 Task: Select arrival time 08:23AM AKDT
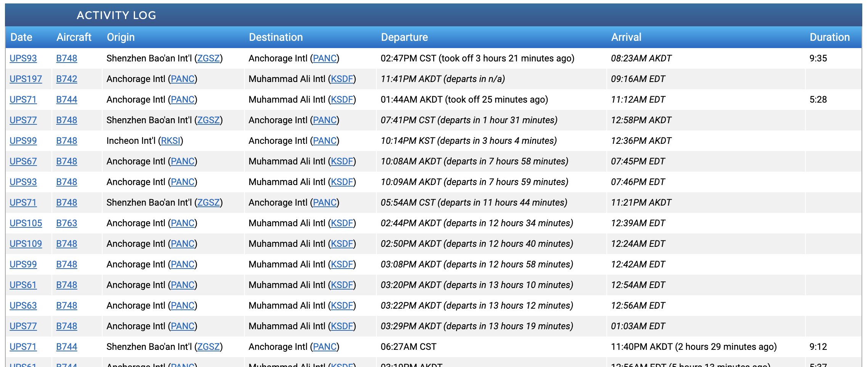point(641,58)
